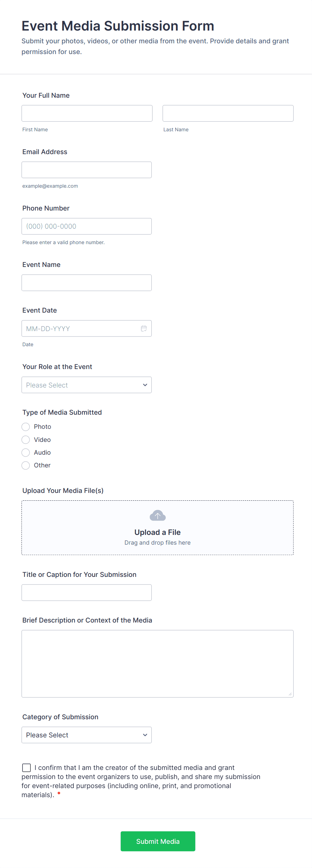Select the Photo media type
Image resolution: width=312 pixels, height=868 pixels.
(x=26, y=427)
